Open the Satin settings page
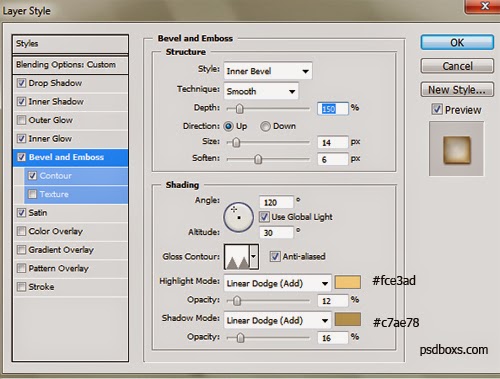Image resolution: width=500 pixels, height=379 pixels. (38, 213)
